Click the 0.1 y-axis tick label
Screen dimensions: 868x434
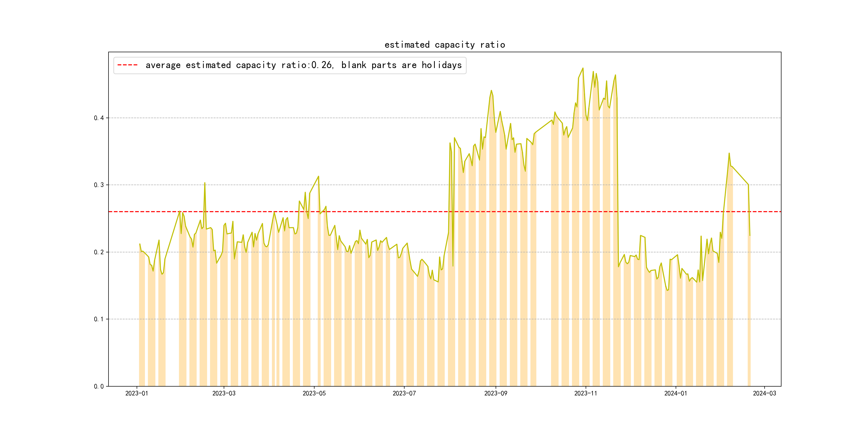[99, 319]
